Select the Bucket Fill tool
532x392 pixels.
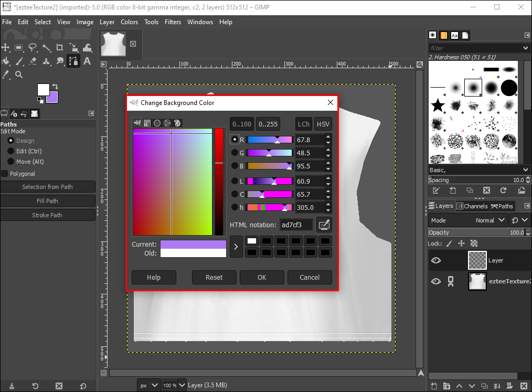coord(6,61)
